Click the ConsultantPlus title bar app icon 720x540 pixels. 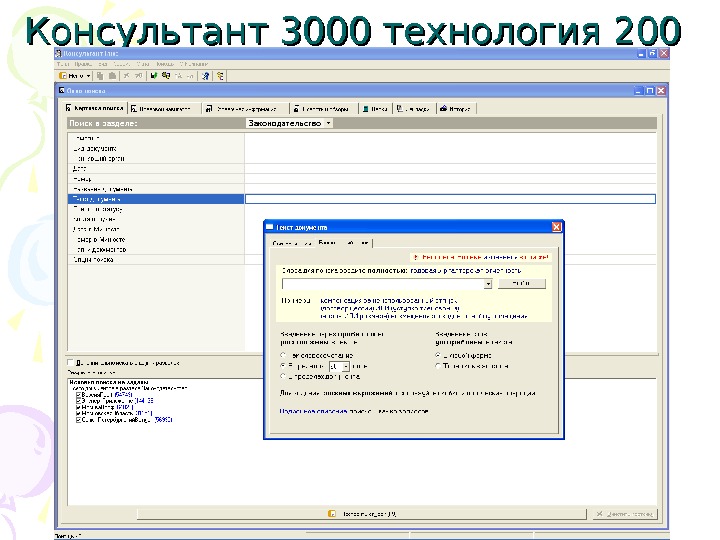click(58, 54)
